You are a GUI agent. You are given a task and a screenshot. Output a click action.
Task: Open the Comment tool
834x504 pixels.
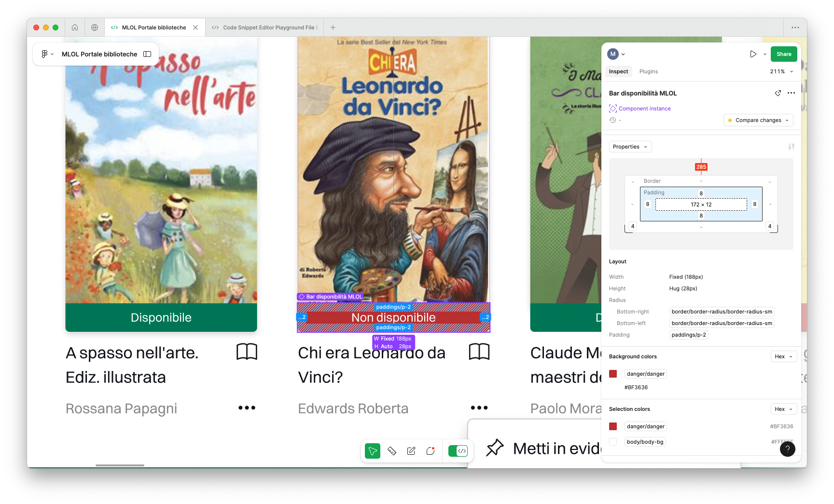[x=431, y=451]
